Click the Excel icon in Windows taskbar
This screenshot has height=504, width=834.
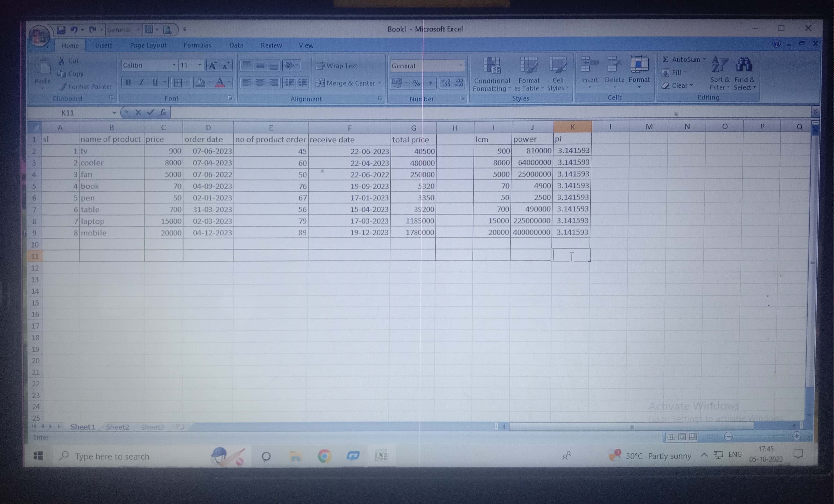coord(381,456)
